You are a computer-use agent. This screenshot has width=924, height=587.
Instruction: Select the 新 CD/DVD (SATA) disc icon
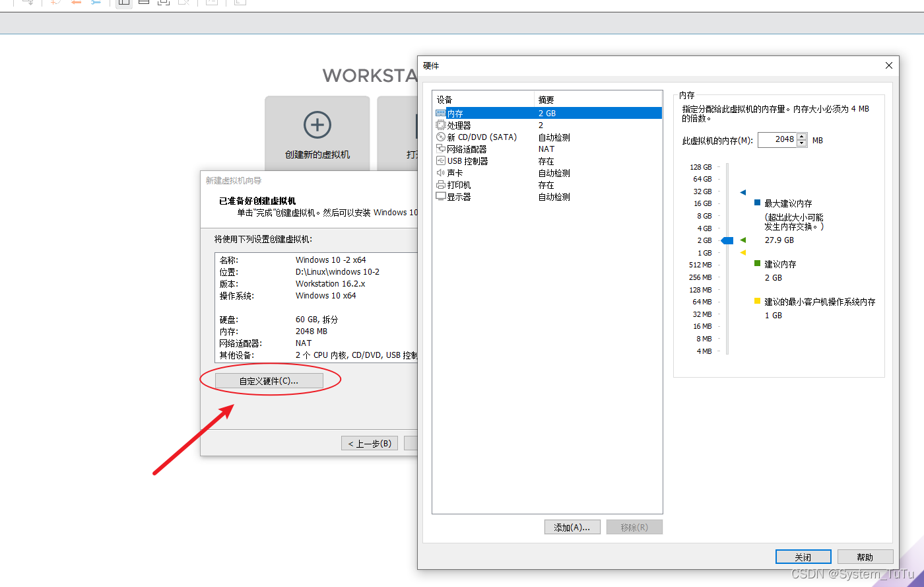tap(441, 137)
